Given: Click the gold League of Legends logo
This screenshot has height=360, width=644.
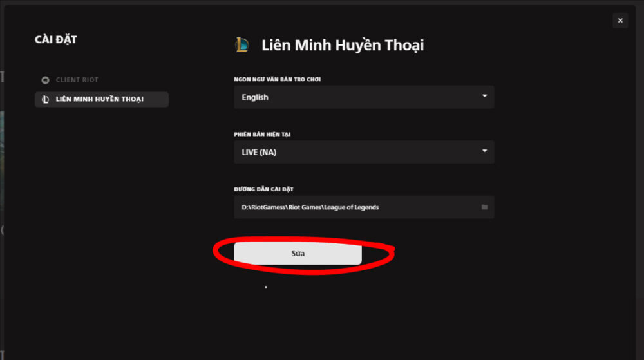Looking at the screenshot, I should 242,44.
